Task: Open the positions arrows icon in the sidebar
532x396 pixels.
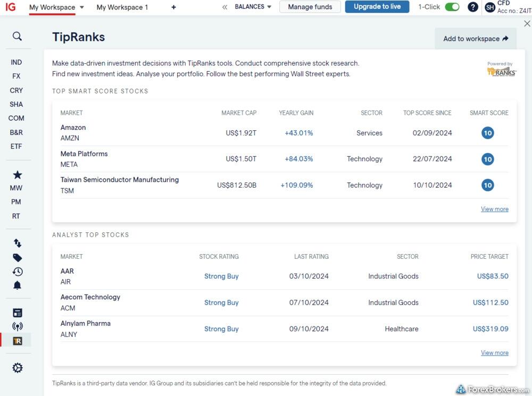Action: (x=17, y=243)
